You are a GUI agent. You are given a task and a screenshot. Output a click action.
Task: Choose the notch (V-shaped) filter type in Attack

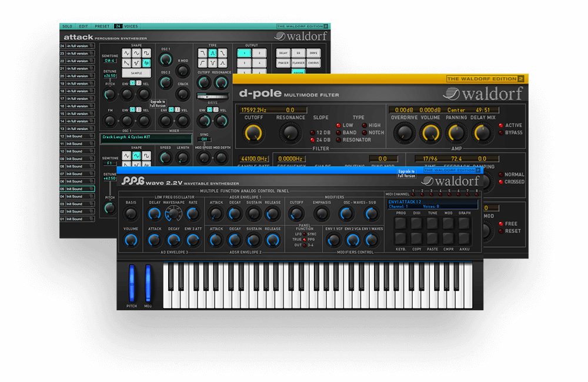point(213,63)
